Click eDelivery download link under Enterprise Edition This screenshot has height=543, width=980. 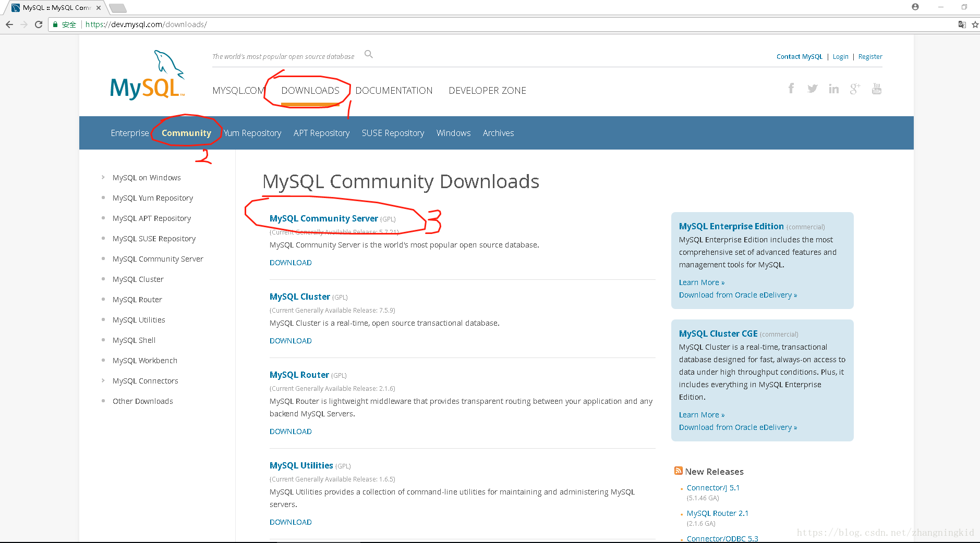737,295
